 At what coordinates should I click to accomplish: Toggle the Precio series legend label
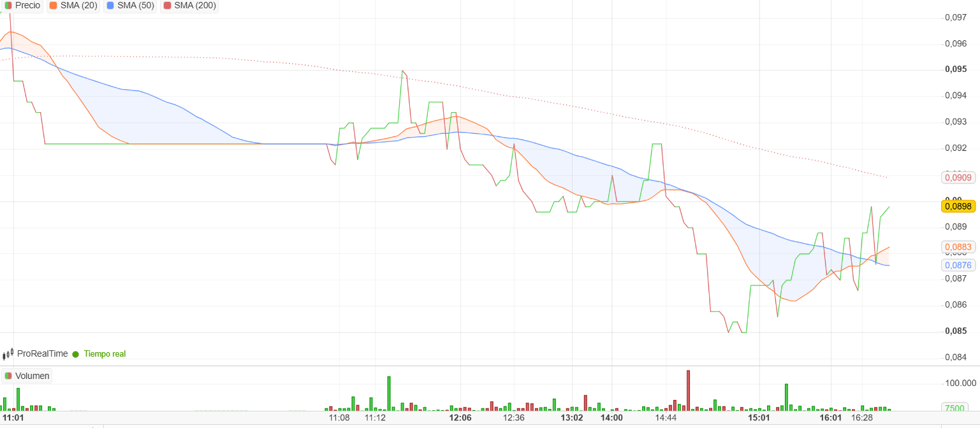point(27,6)
